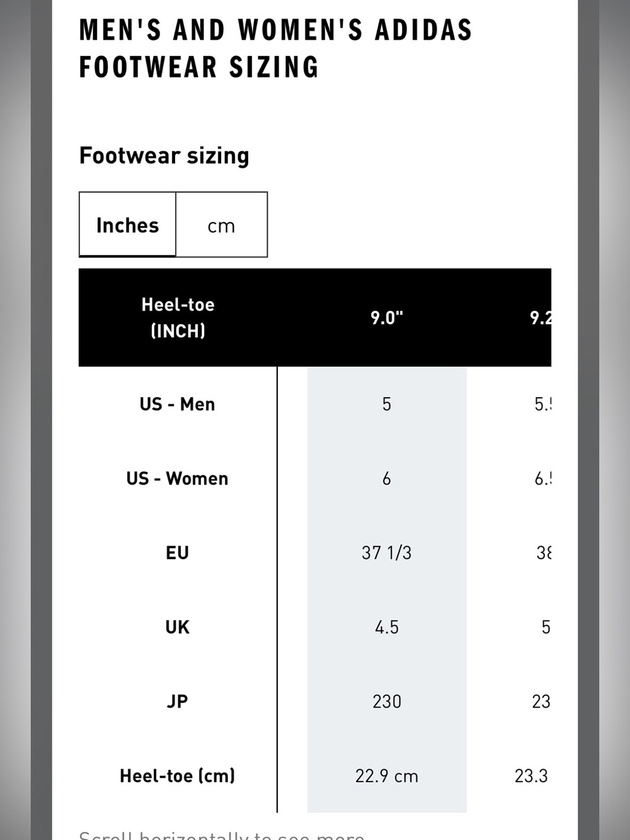
Task: Switch units to the cm tab
Action: tap(221, 225)
